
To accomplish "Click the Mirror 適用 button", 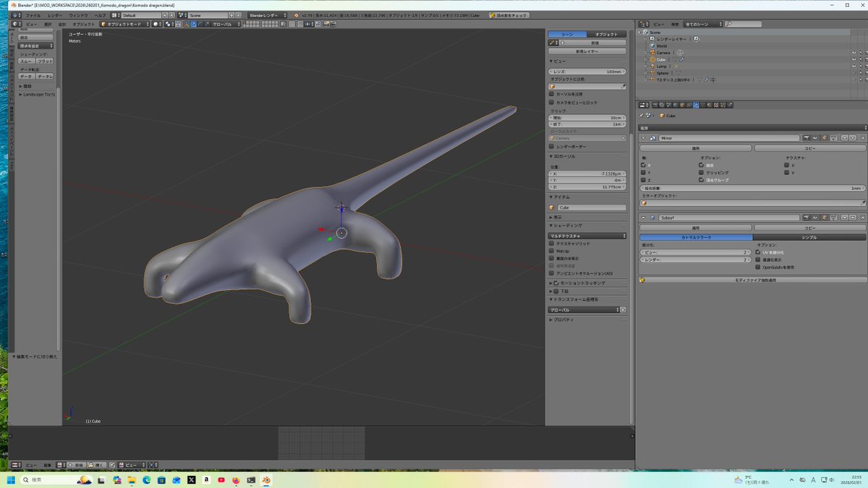I will (695, 148).
